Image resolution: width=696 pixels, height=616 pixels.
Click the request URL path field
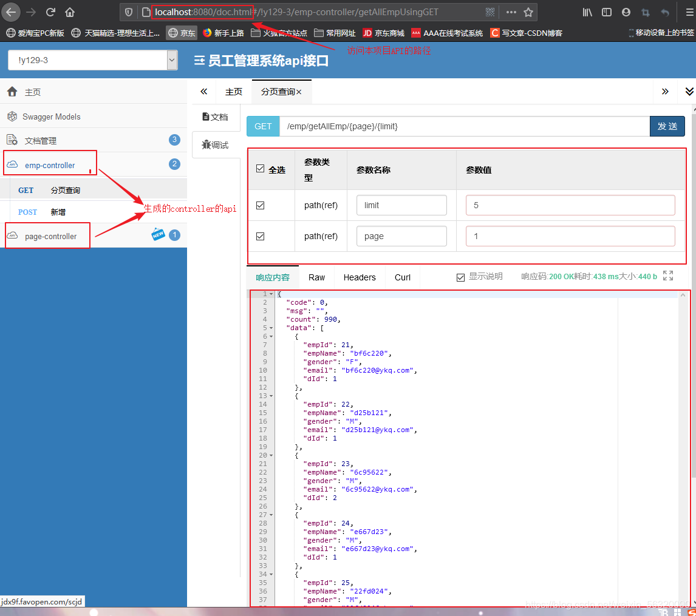click(465, 126)
